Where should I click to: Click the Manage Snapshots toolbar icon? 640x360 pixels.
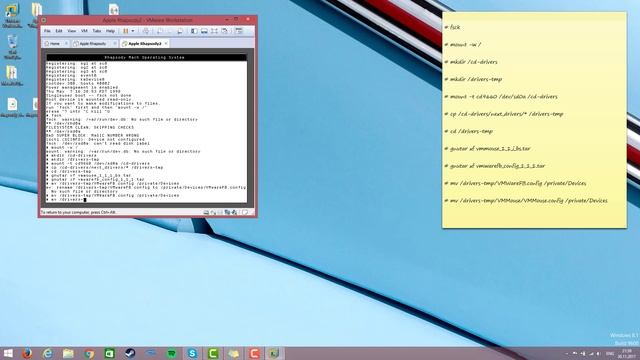point(180,31)
